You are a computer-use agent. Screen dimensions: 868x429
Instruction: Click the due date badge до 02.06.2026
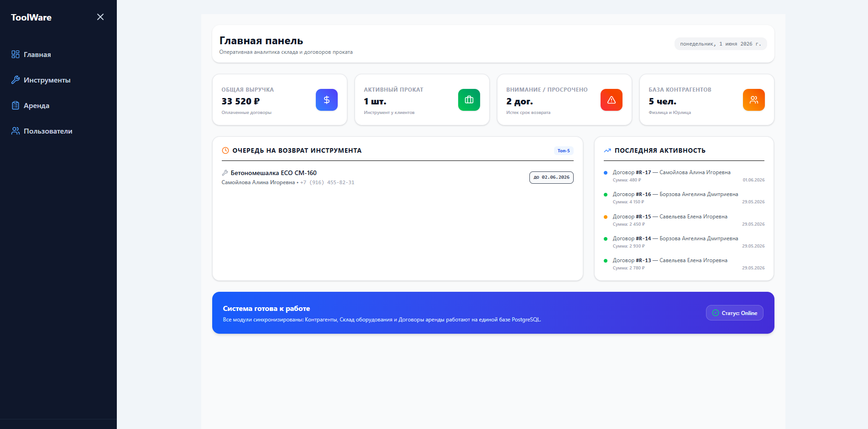tap(551, 177)
